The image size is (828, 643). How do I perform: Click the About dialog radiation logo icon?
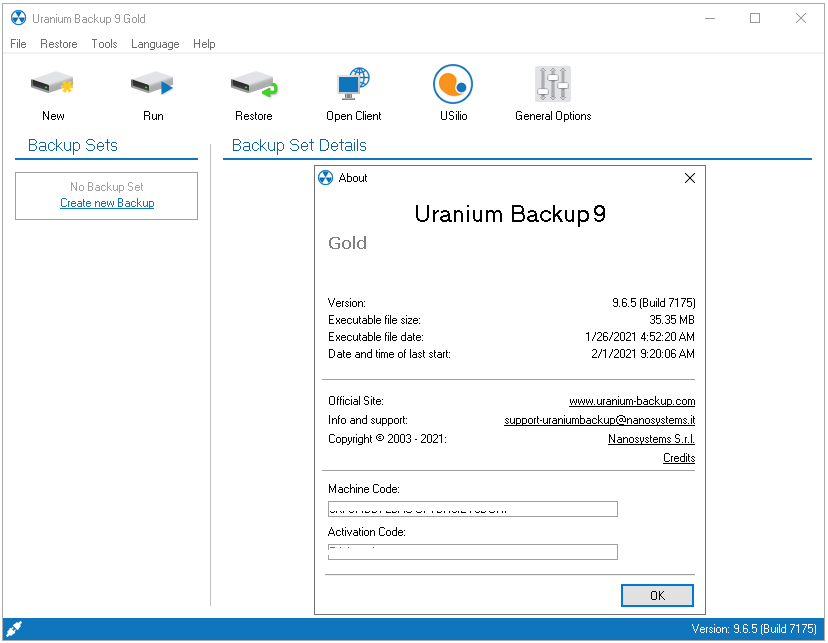[326, 178]
